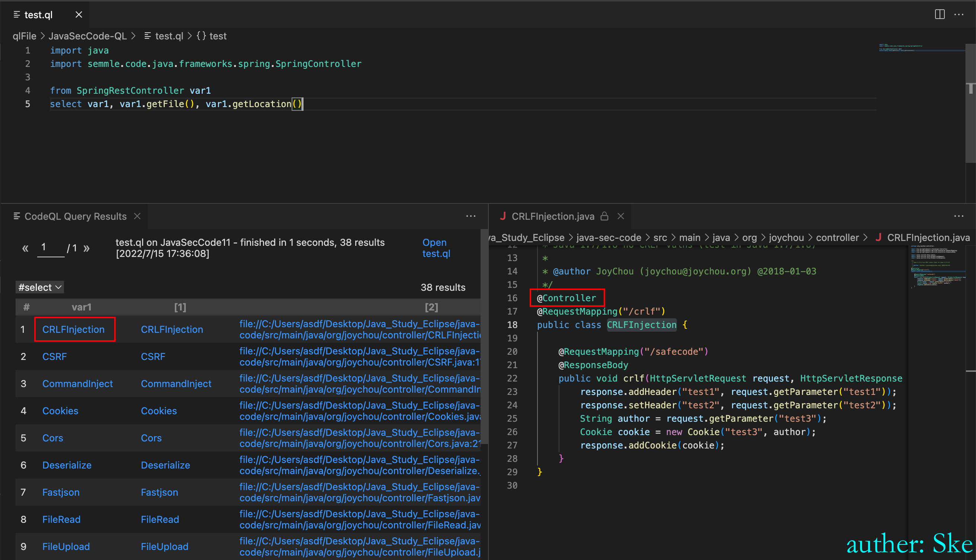Click the @Controller annotation
Image resolution: width=976 pixels, height=560 pixels.
coord(566,298)
